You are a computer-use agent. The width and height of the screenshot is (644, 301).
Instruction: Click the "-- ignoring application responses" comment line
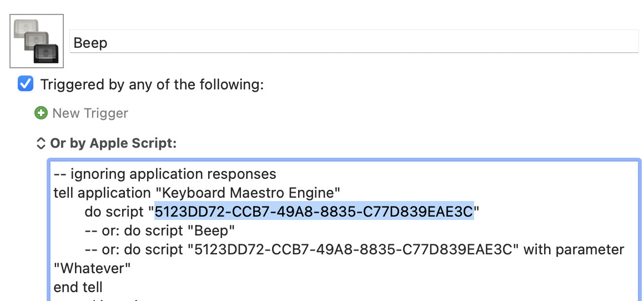165,174
